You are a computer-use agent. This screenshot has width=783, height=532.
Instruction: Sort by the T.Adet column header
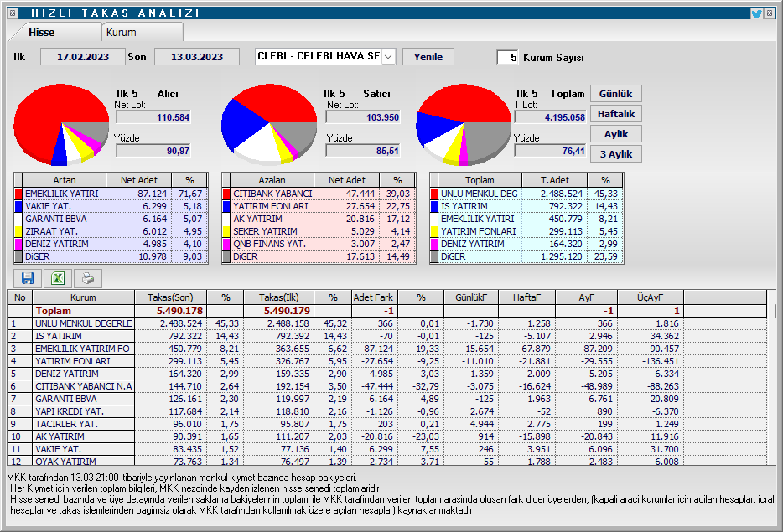(554, 179)
